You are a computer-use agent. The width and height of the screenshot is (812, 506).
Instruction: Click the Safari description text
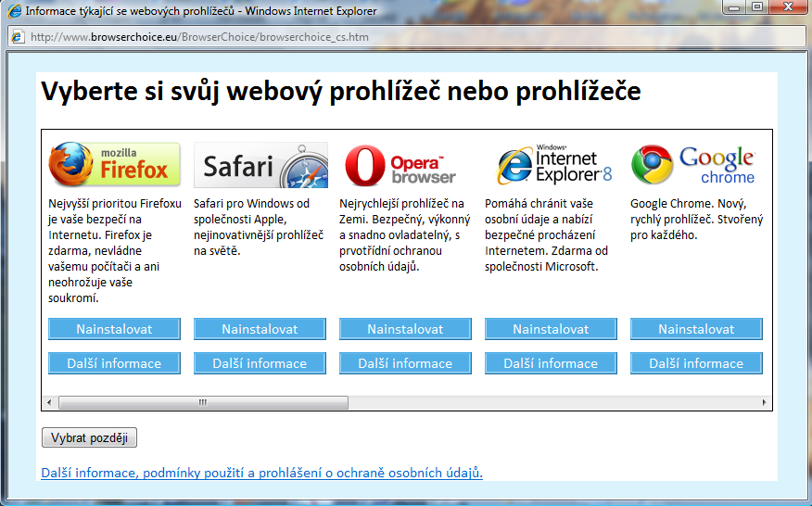tap(259, 227)
